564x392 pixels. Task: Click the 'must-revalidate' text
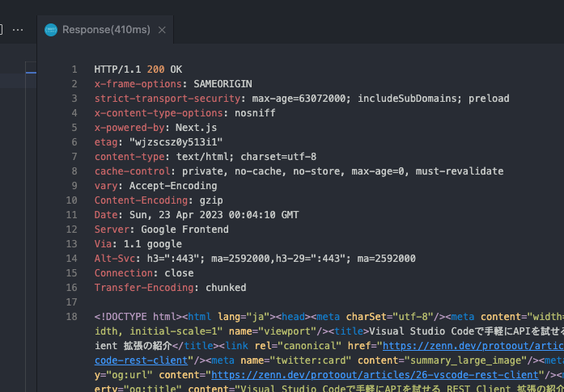460,171
